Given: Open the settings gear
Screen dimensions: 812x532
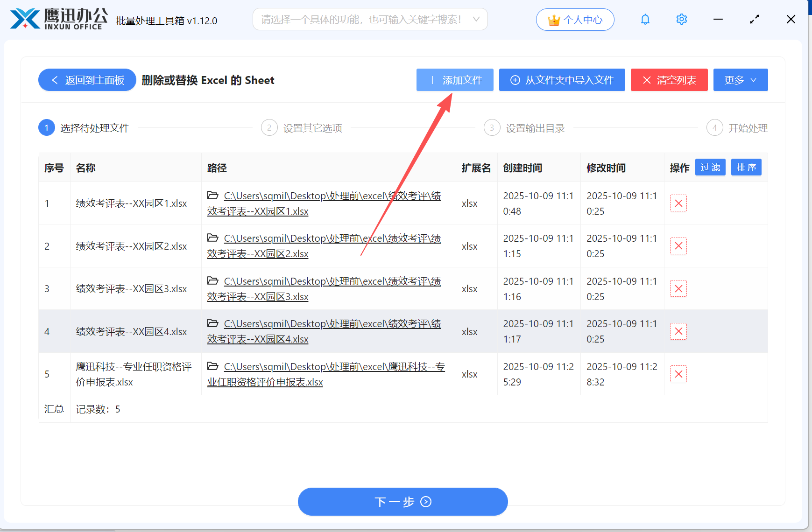Looking at the screenshot, I should [681, 19].
